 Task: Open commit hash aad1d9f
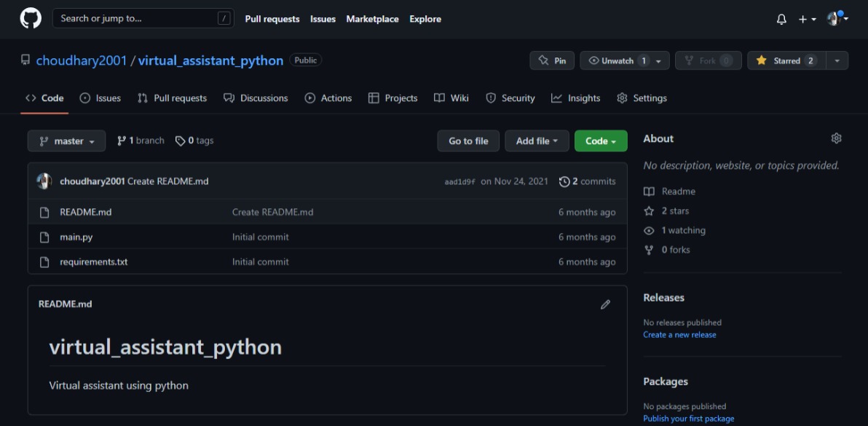[x=460, y=182]
